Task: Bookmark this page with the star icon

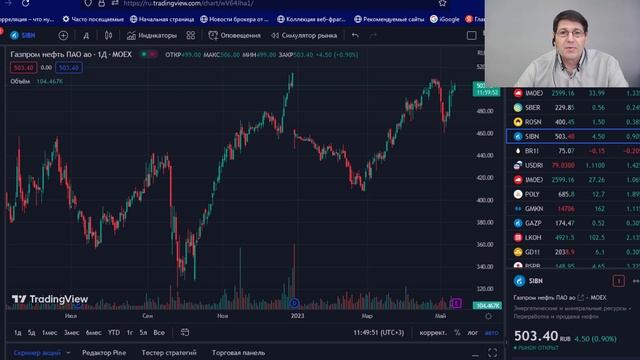Action: 442,3
